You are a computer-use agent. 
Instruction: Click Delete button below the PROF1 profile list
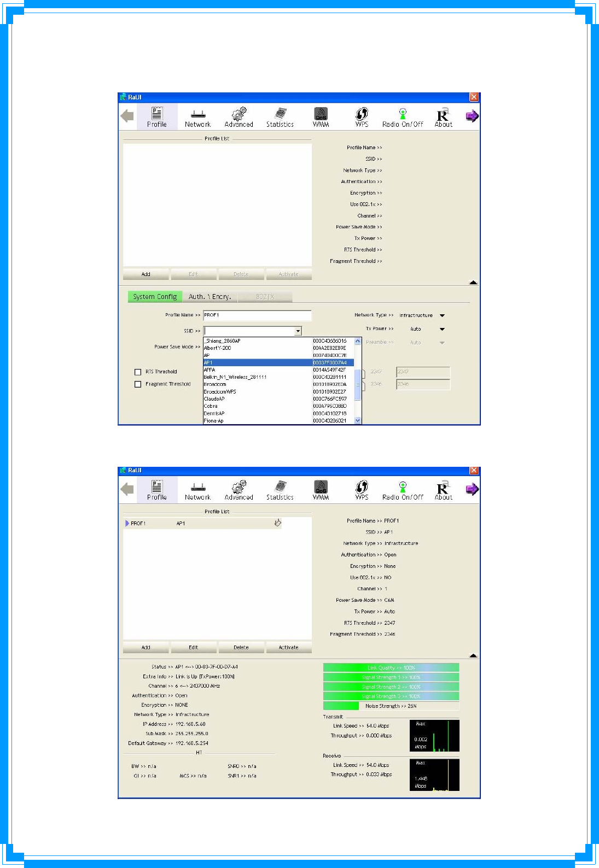tap(241, 648)
